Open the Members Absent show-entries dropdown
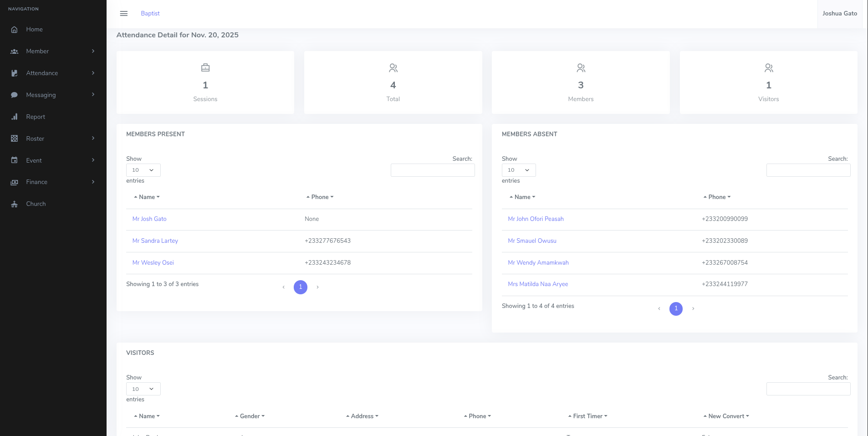The image size is (868, 436). pos(518,170)
